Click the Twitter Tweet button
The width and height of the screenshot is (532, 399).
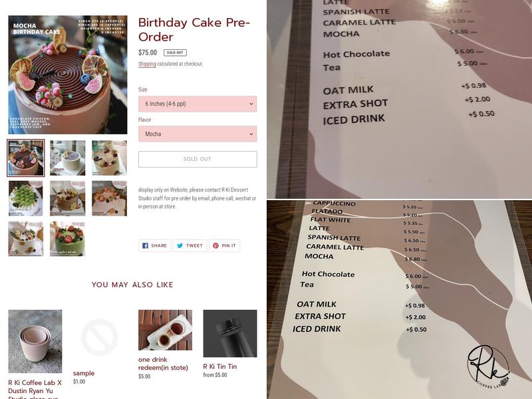pos(190,245)
